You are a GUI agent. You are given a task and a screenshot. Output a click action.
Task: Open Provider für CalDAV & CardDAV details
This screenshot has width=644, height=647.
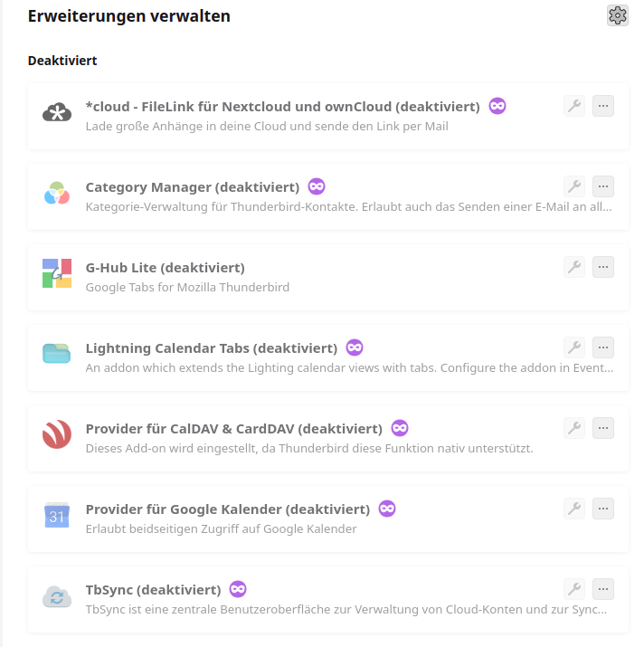(234, 429)
